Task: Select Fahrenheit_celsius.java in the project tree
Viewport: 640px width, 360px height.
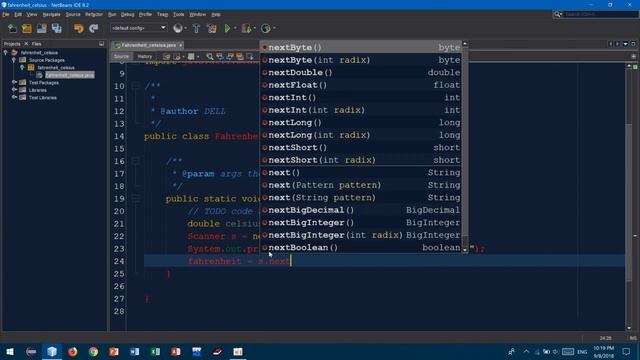Action: coord(70,75)
